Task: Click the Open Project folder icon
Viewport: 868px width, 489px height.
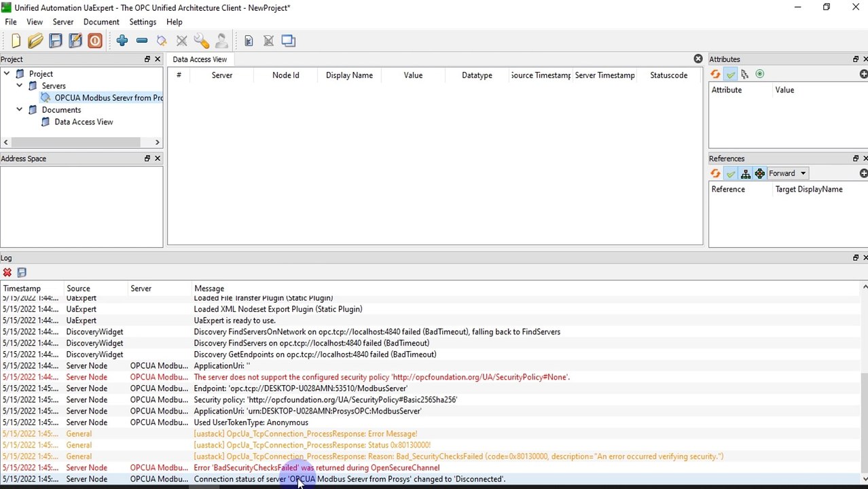Action: click(35, 41)
